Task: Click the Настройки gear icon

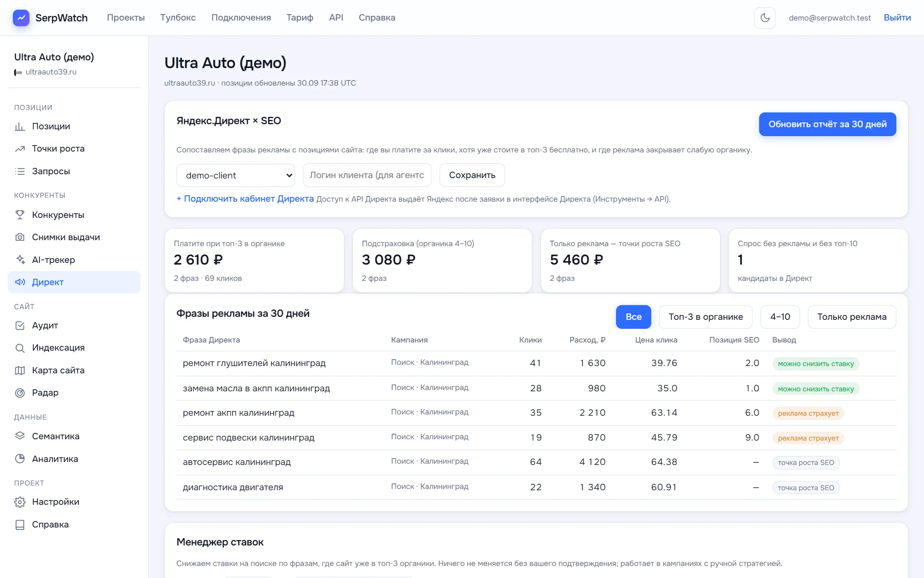Action: [20, 502]
